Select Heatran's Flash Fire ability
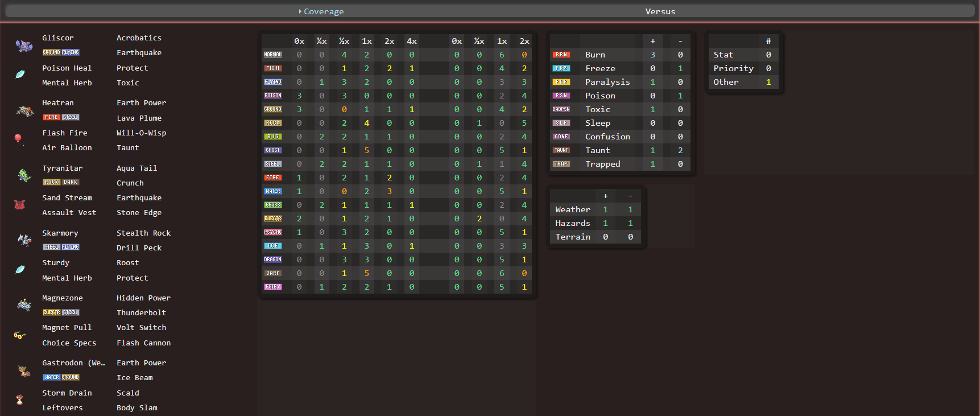This screenshot has height=416, width=980. 65,133
